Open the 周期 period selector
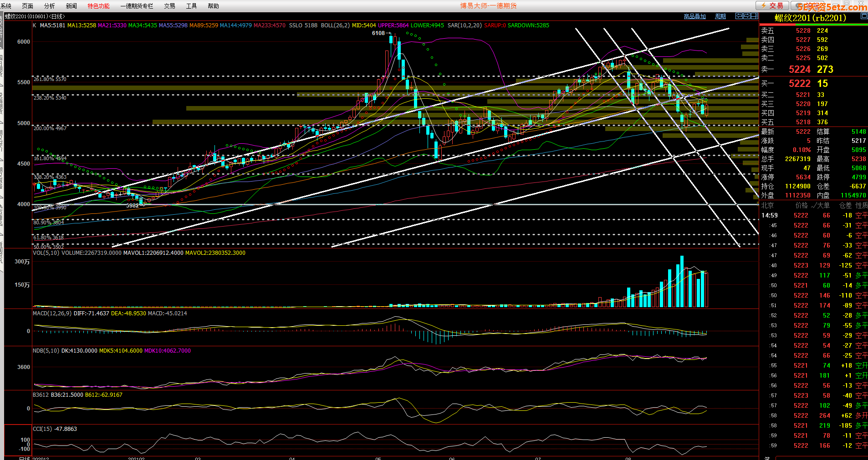Image resolution: width=868 pixels, height=460 pixels. [x=720, y=16]
